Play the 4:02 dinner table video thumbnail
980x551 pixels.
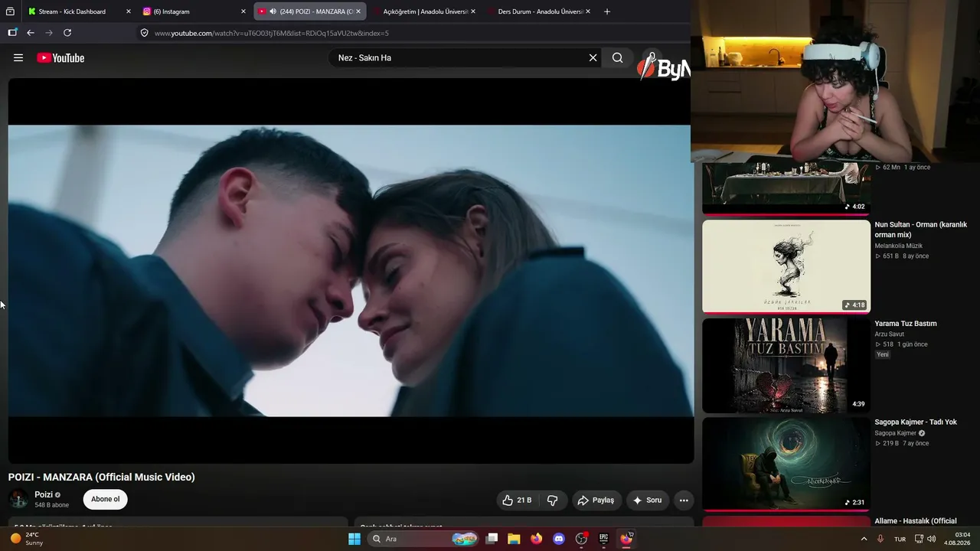coord(786,188)
